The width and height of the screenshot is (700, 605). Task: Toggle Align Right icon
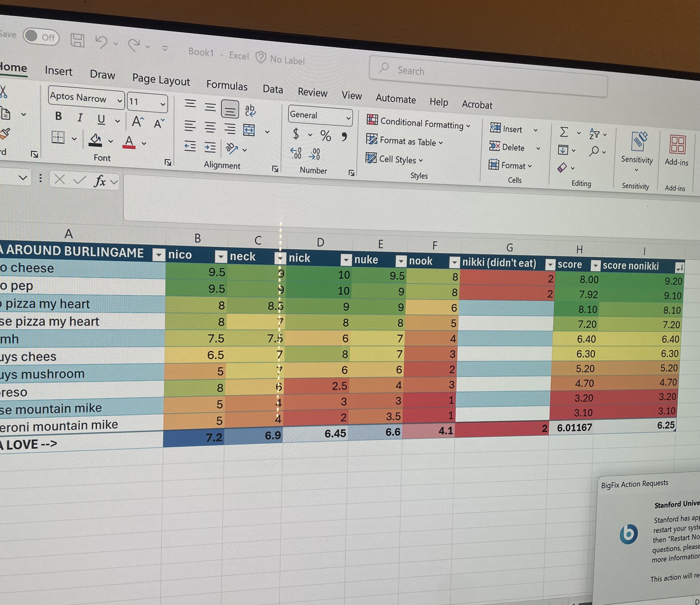tap(230, 129)
